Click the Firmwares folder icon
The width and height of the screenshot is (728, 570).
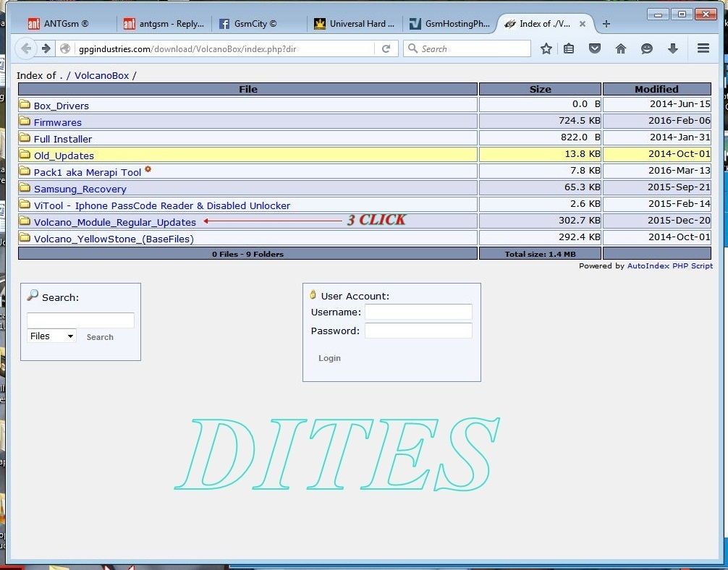pyautogui.click(x=25, y=121)
